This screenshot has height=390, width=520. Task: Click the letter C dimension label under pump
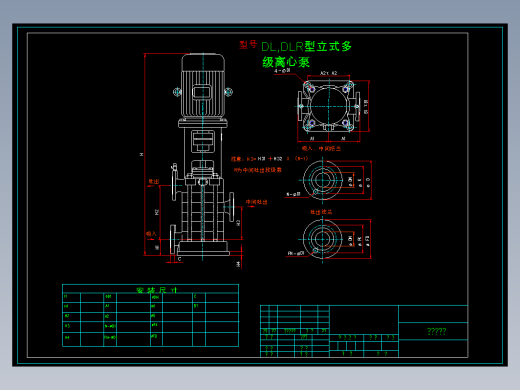pos(179,259)
